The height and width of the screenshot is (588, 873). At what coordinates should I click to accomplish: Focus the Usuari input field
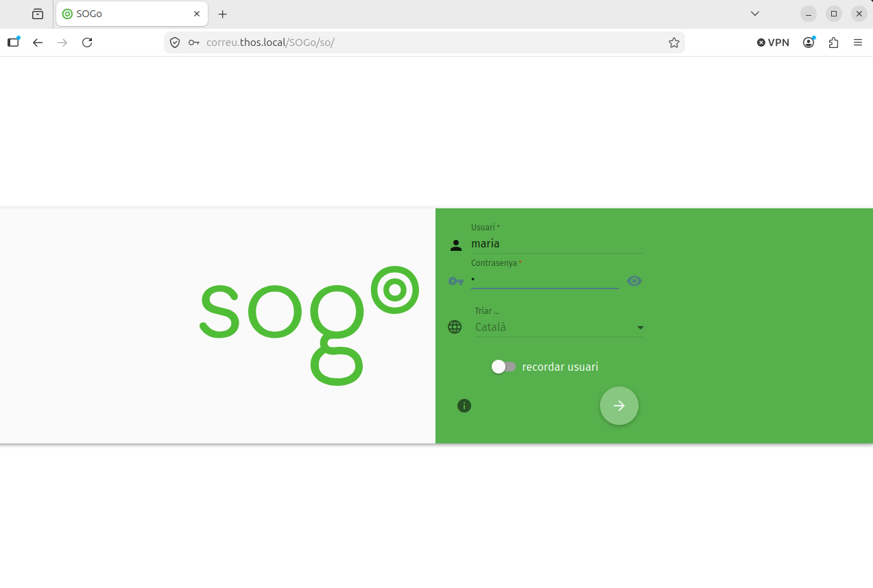557,243
